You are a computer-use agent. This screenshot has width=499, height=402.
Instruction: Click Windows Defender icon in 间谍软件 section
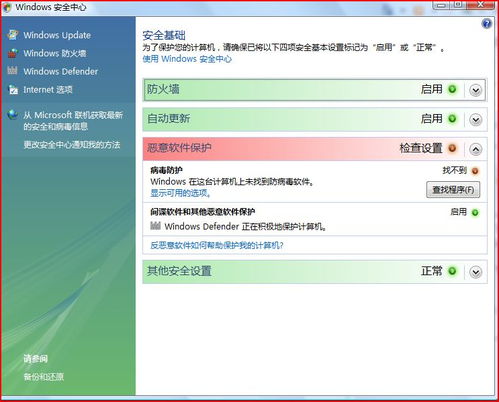pyautogui.click(x=155, y=226)
